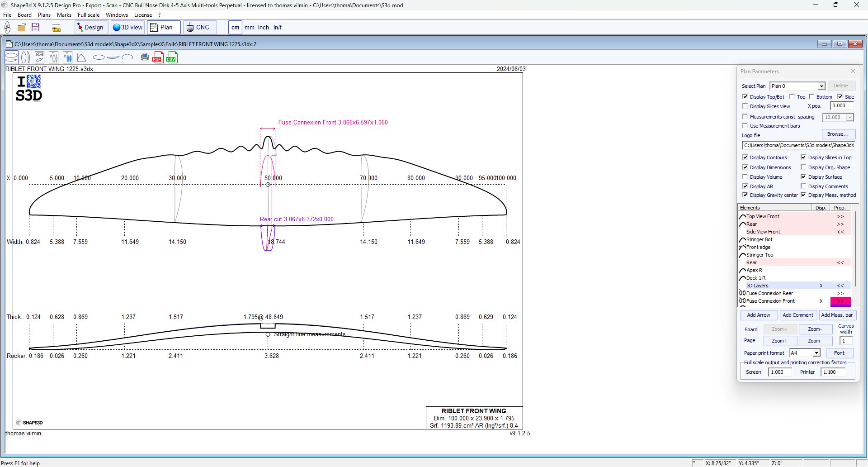Click the Stringer Bot curve icon
Viewport: 868px width, 467px height.
tap(742, 240)
